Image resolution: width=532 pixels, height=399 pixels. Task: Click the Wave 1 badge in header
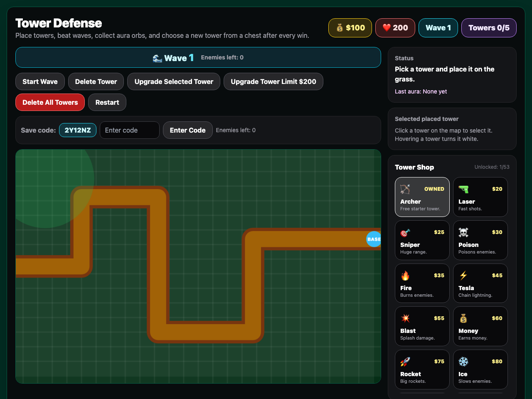438,28
